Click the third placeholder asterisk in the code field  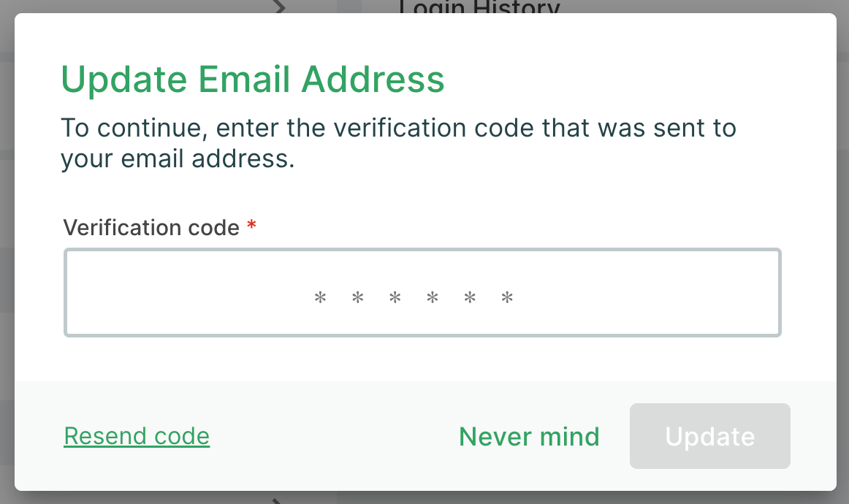395,297
